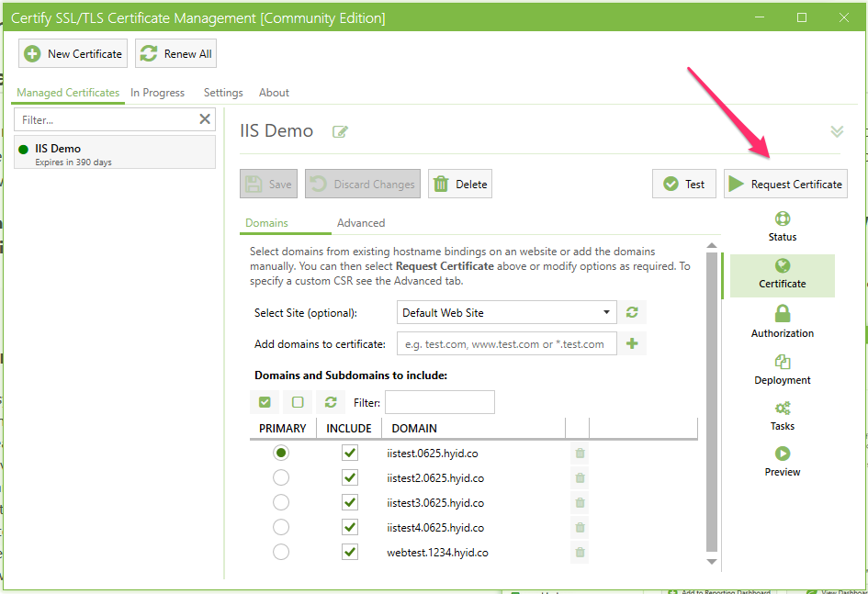Click the DOMAIN column header
This screenshot has width=868, height=594.
pos(474,428)
